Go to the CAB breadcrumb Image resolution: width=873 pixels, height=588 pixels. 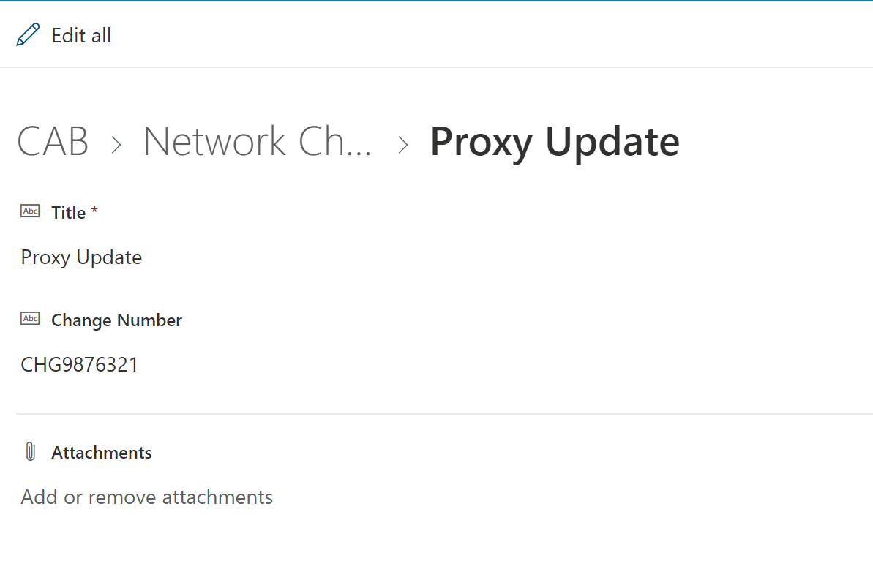[53, 141]
